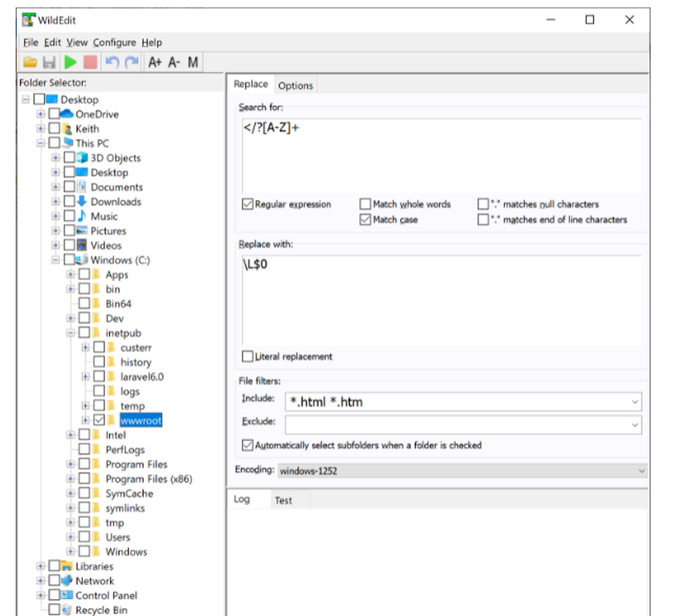This screenshot has width=680, height=616.
Task: Expand the Program Files tree node
Action: click(x=70, y=464)
